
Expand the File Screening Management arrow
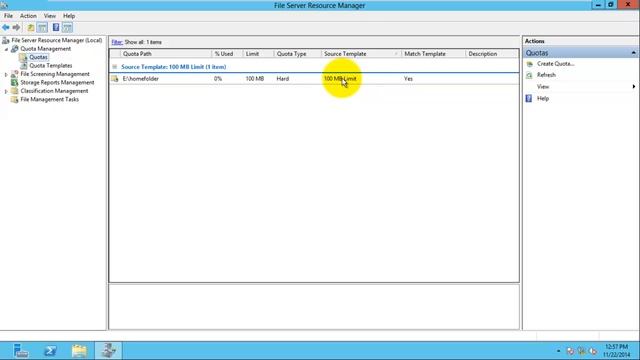click(6, 74)
